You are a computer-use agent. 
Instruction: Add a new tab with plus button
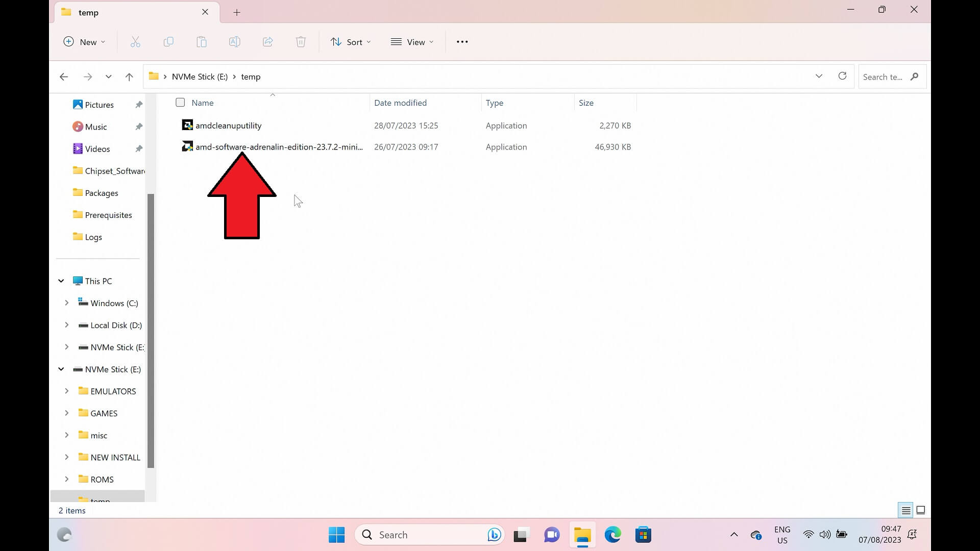coord(237,12)
